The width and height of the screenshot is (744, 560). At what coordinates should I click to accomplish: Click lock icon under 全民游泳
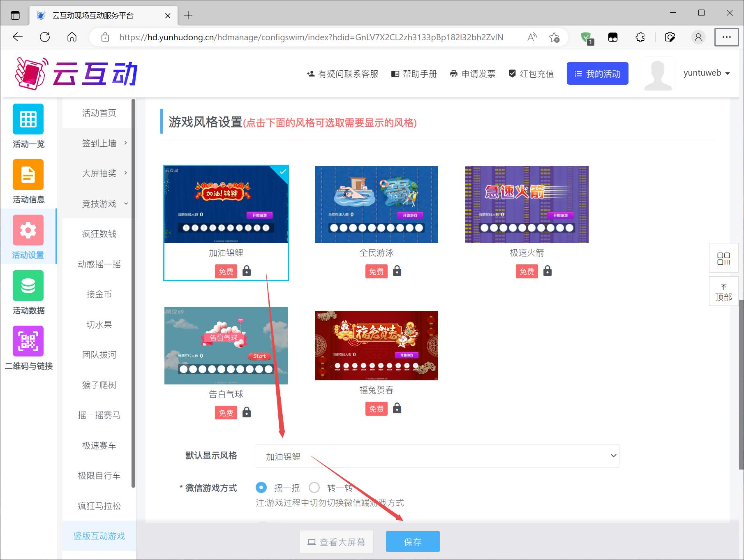(397, 271)
